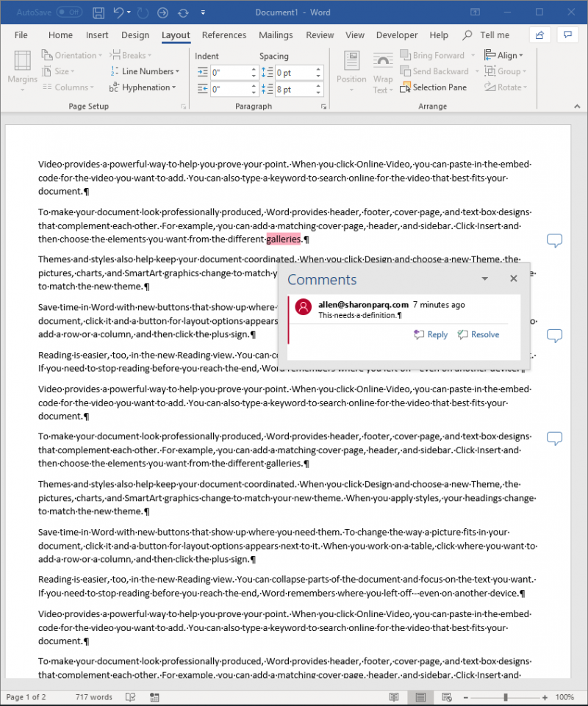588x706 pixels.
Task: Click the Spacing Before value field
Action: [x=295, y=73]
